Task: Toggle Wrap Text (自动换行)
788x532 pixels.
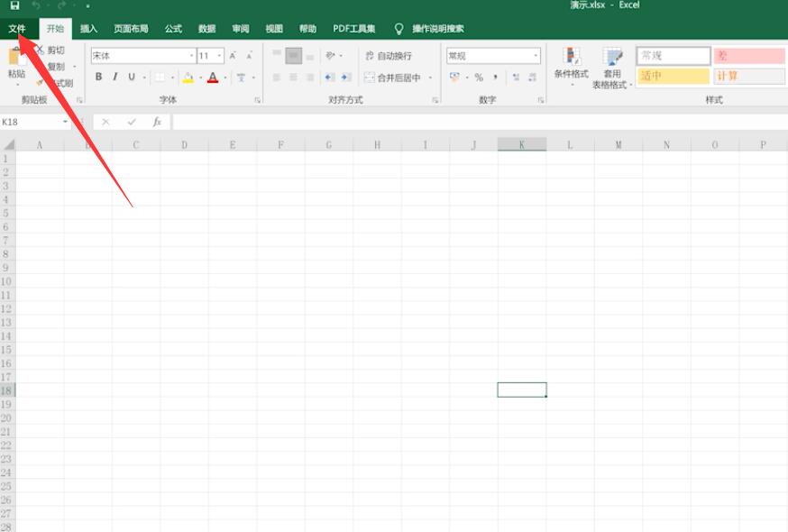Action: (389, 56)
